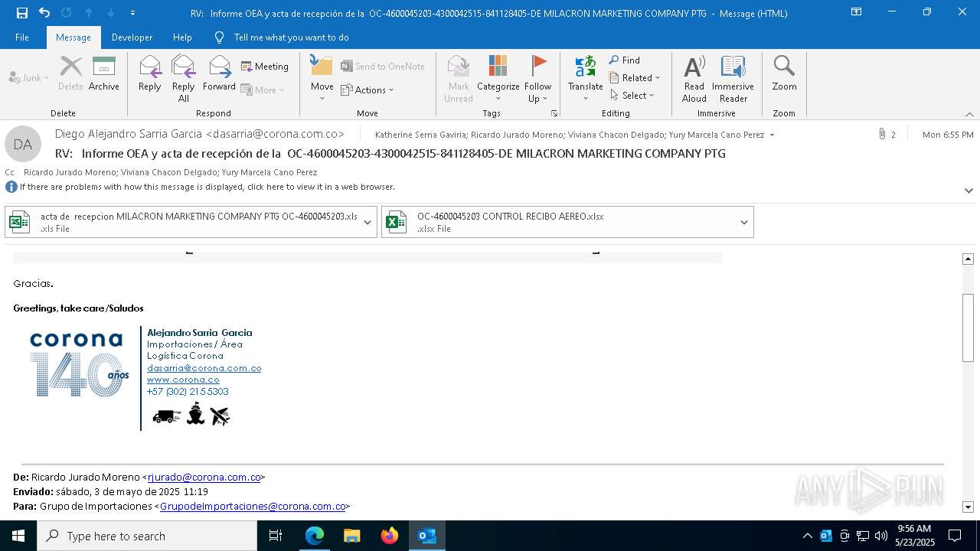This screenshot has height=551, width=980.
Task: Collapse the ribbon
Action: pyautogui.click(x=969, y=114)
